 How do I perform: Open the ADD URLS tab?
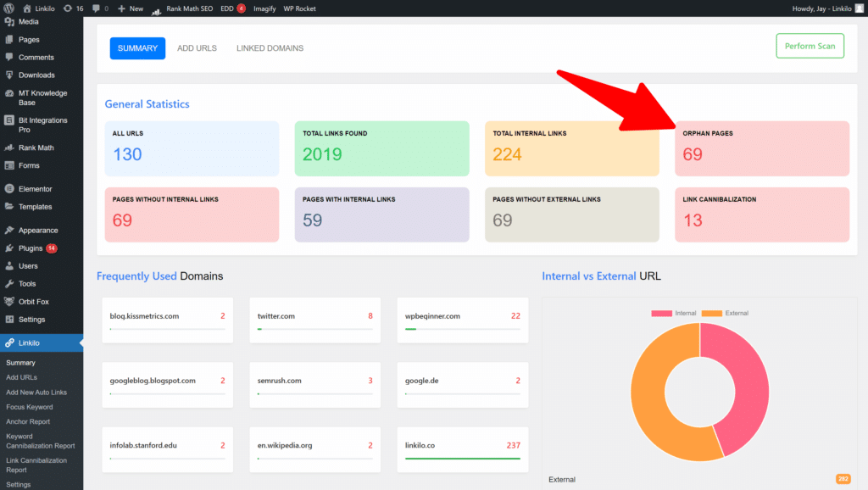click(x=197, y=48)
